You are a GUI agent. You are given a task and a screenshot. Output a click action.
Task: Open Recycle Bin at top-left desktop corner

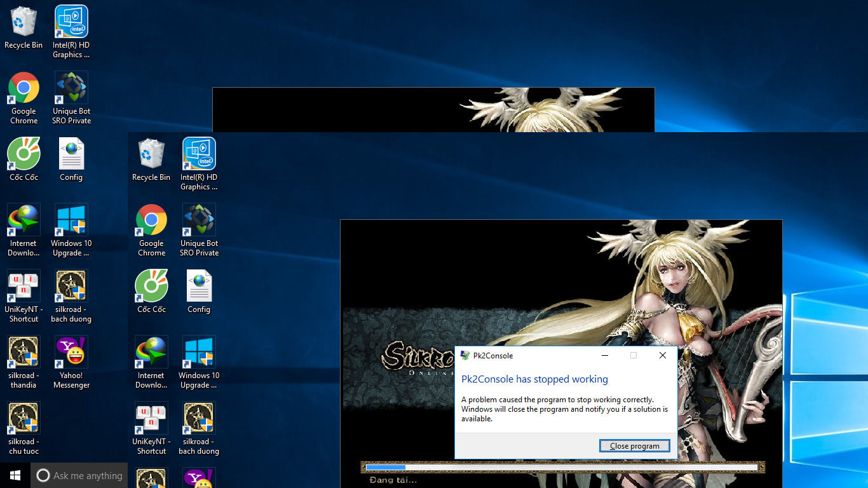[x=24, y=28]
